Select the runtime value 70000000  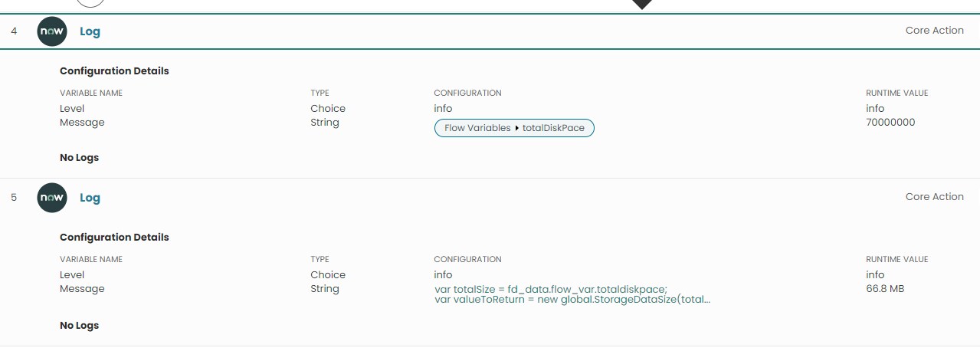pos(890,123)
